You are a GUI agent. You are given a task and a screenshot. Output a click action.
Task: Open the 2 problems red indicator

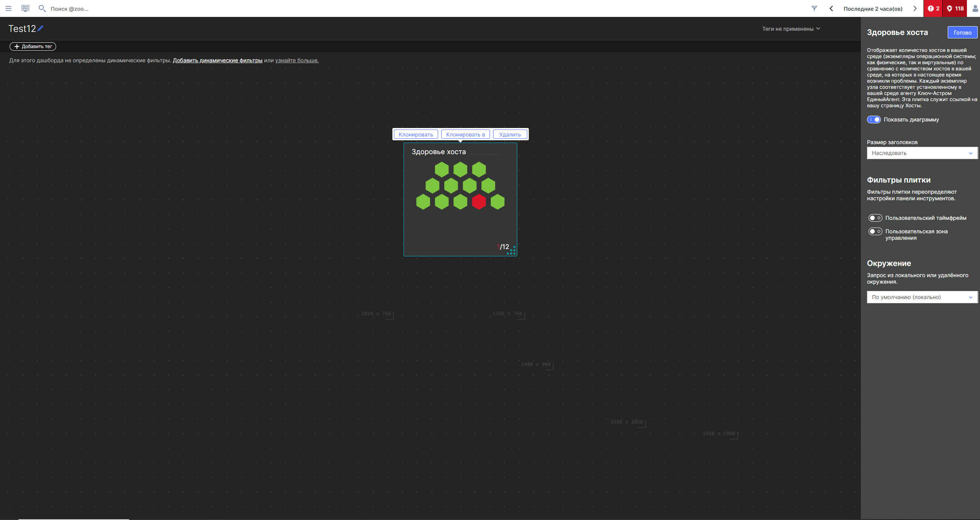933,8
